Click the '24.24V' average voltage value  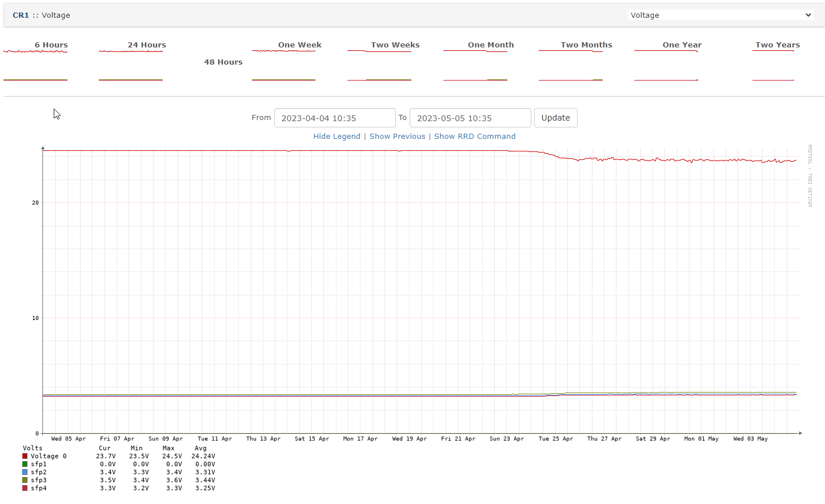coord(203,456)
